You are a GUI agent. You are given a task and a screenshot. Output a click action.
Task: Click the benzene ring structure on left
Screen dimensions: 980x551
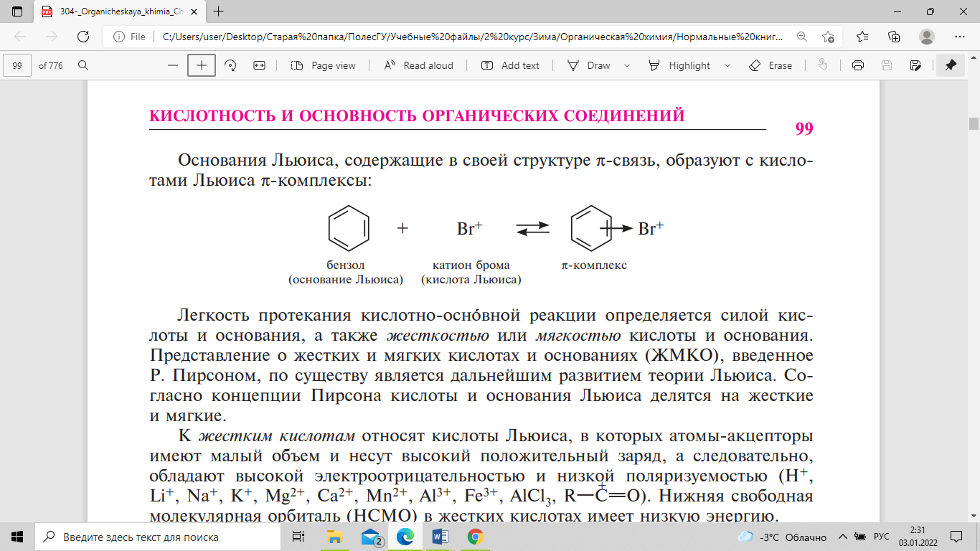coord(348,227)
